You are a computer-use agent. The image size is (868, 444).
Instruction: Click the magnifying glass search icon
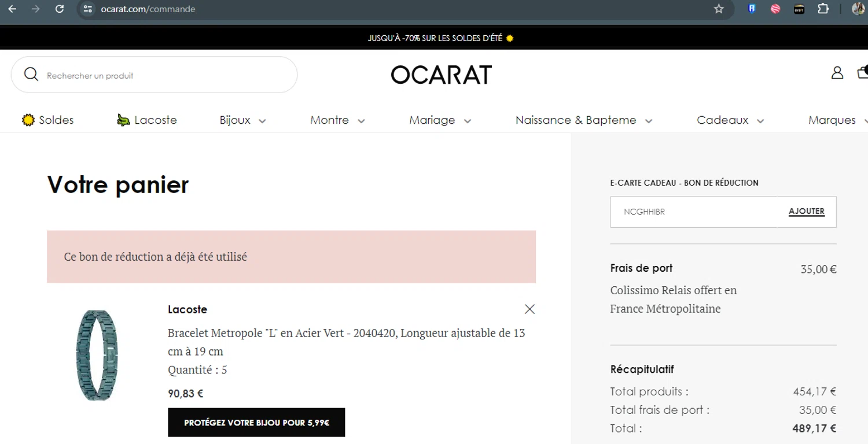(x=31, y=75)
